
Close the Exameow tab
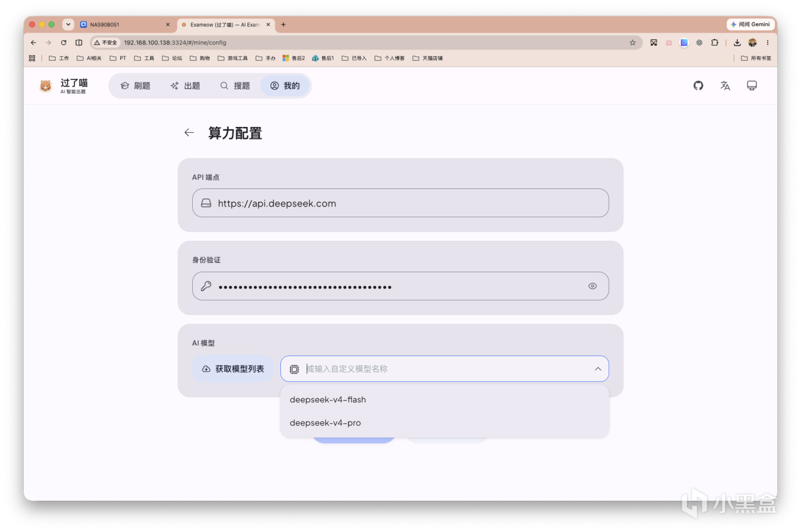[268, 24]
